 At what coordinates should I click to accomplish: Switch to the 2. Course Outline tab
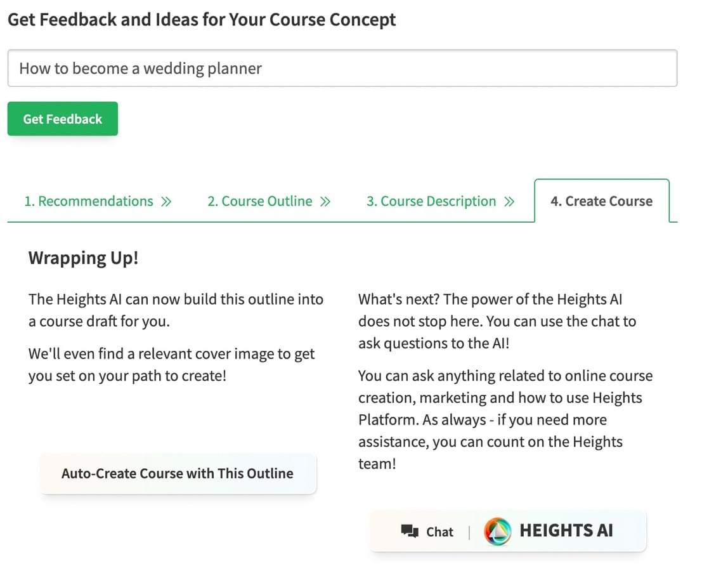pyautogui.click(x=259, y=201)
